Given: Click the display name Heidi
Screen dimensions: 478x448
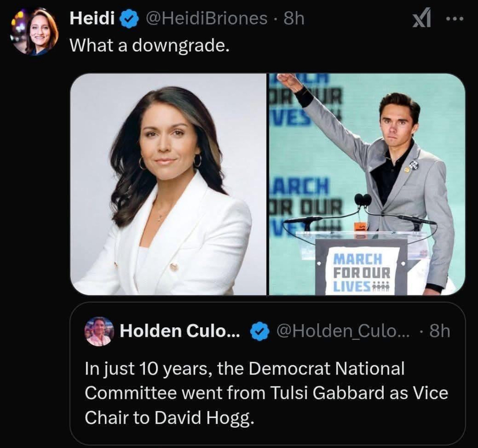Looking at the screenshot, I should pos(92,19).
